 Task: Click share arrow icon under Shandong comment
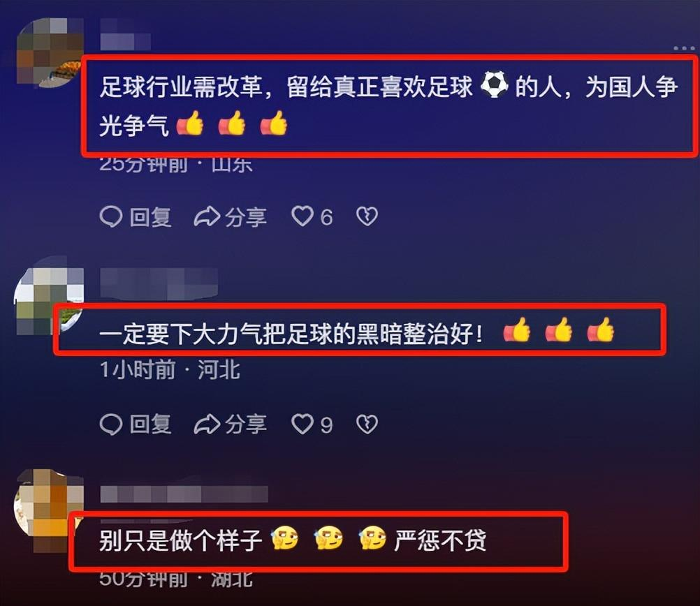coord(207,217)
